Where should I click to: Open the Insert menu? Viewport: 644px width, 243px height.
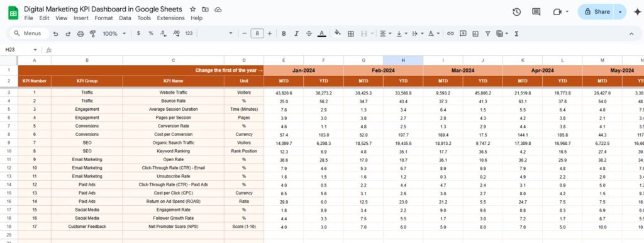(81, 18)
